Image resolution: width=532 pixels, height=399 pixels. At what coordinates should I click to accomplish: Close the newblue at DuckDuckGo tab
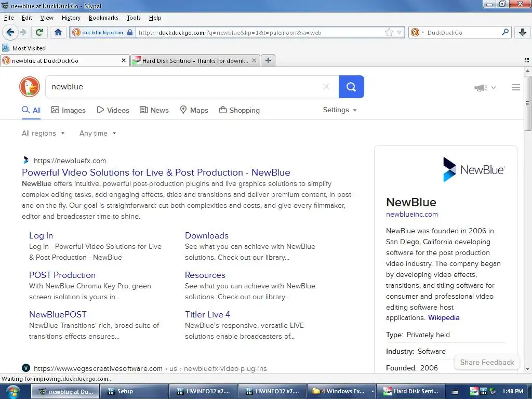click(124, 60)
